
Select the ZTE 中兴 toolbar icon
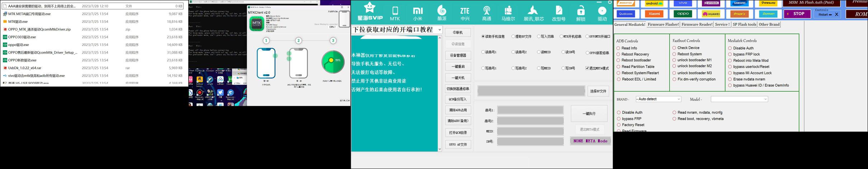point(465,13)
